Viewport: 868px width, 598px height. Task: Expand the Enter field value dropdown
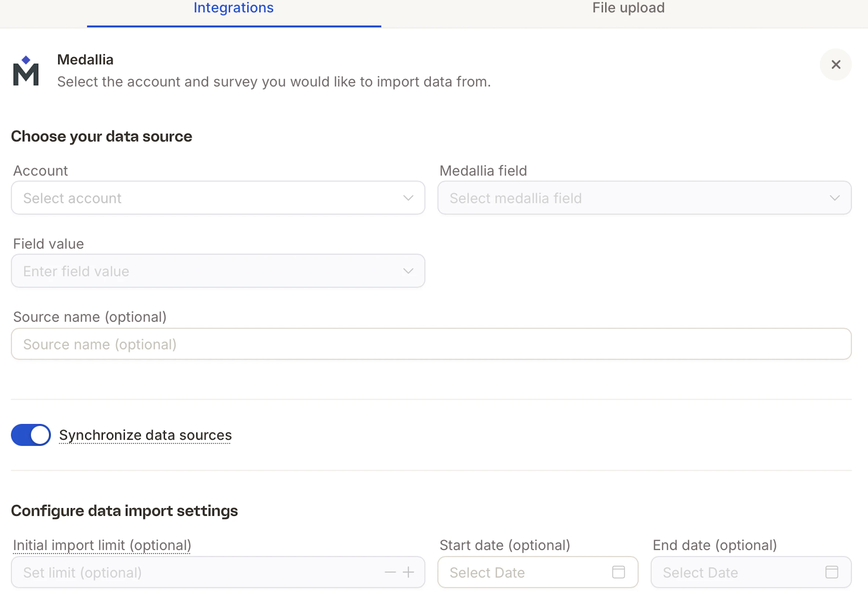pyautogui.click(x=218, y=271)
